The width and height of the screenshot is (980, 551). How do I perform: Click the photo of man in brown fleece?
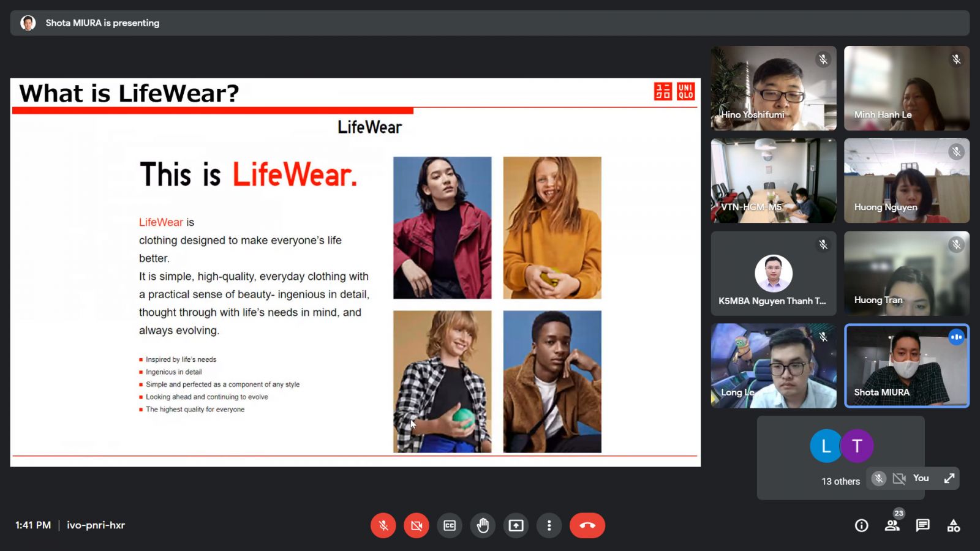552,381
